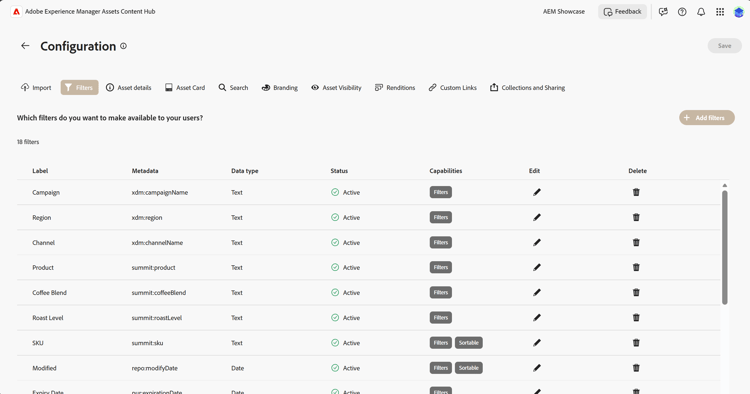Click the Label column header

(x=40, y=171)
